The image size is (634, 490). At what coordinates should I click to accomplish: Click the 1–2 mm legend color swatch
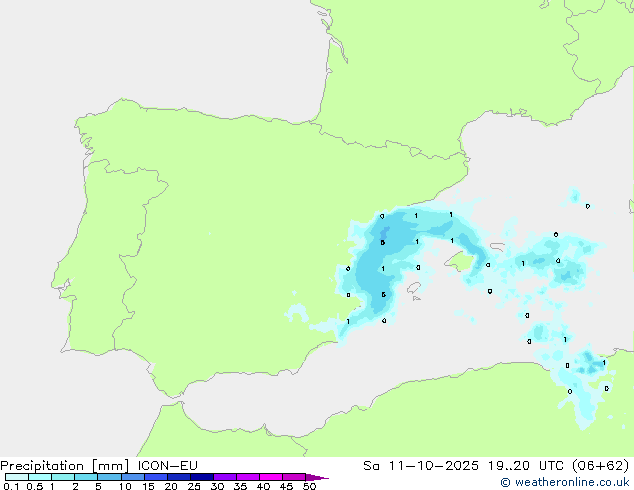click(x=63, y=477)
